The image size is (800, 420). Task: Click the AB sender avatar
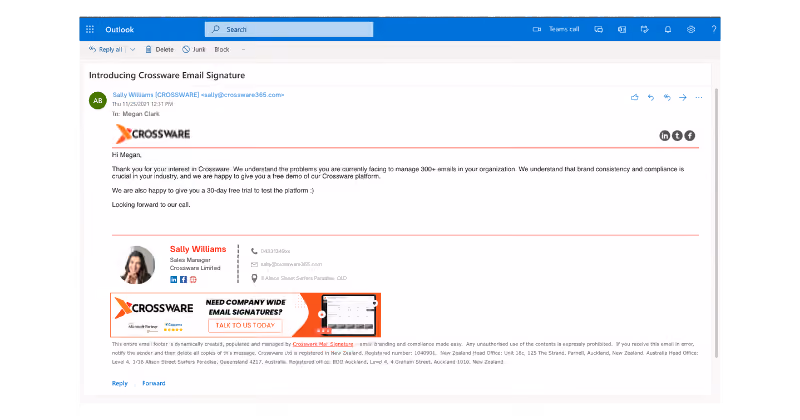(97, 101)
